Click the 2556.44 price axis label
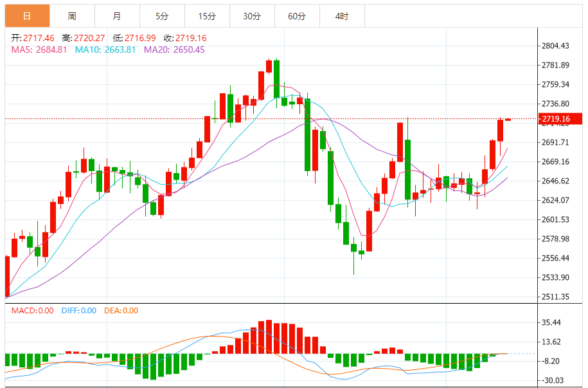 pos(555,258)
